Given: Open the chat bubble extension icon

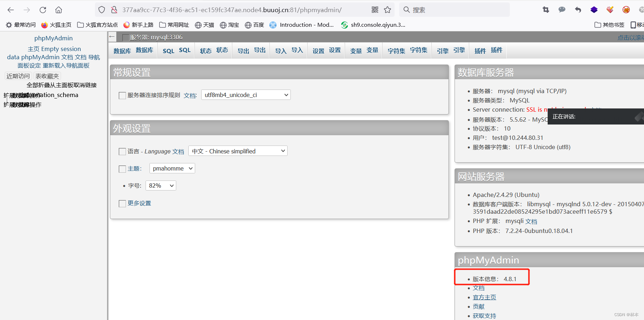Looking at the screenshot, I should [x=562, y=10].
